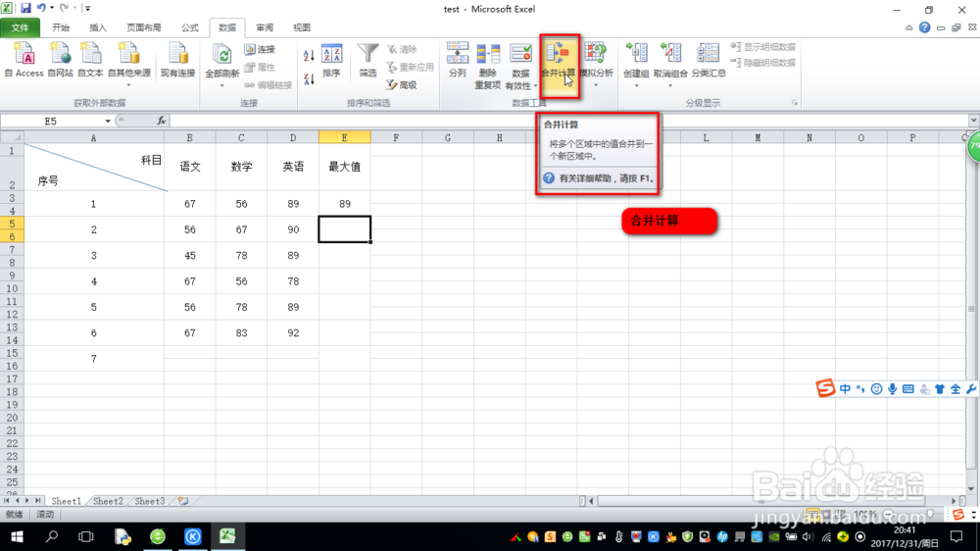
Task: Go to first sheet navigation arrow
Action: click(x=6, y=501)
